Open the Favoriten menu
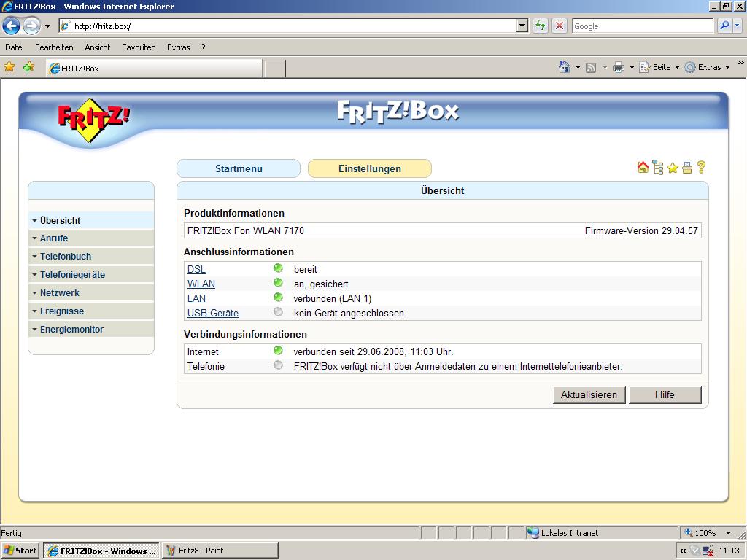 point(139,47)
